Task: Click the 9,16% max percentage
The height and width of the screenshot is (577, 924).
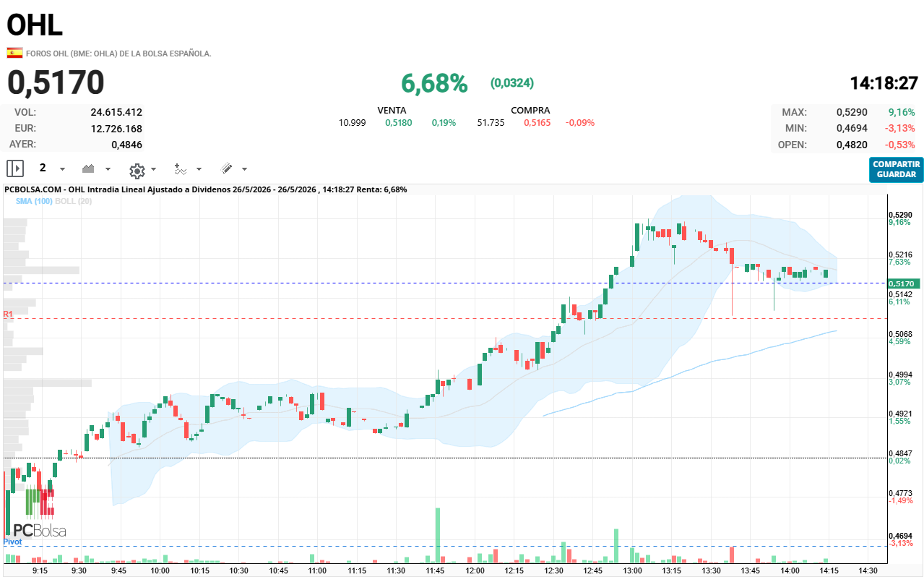Action: 902,112
